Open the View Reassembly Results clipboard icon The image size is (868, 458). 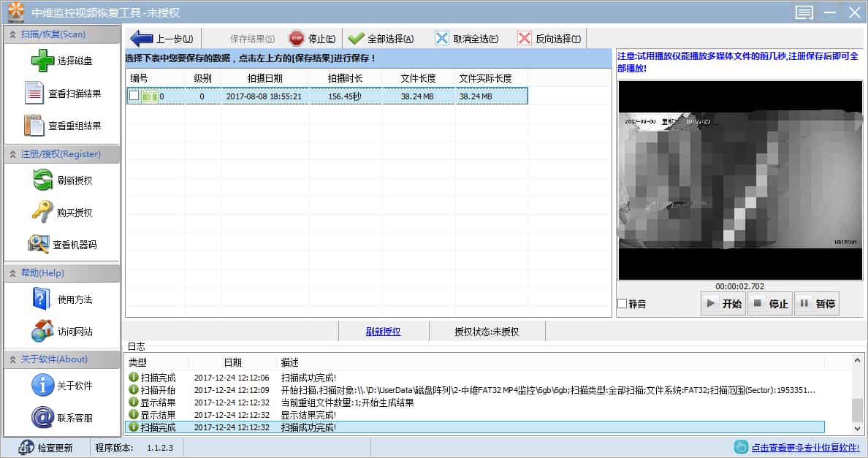click(34, 125)
